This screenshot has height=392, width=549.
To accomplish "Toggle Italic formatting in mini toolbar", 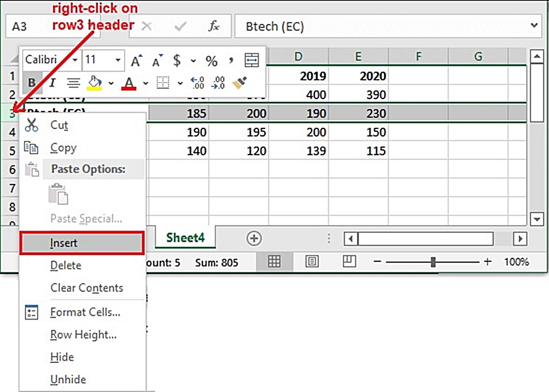I will pyautogui.click(x=52, y=83).
